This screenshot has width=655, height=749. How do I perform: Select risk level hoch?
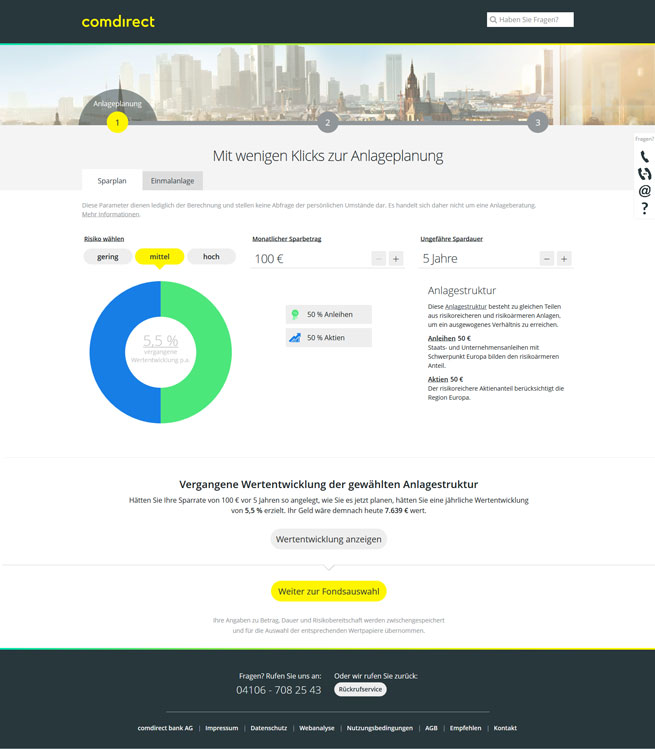pyautogui.click(x=211, y=257)
